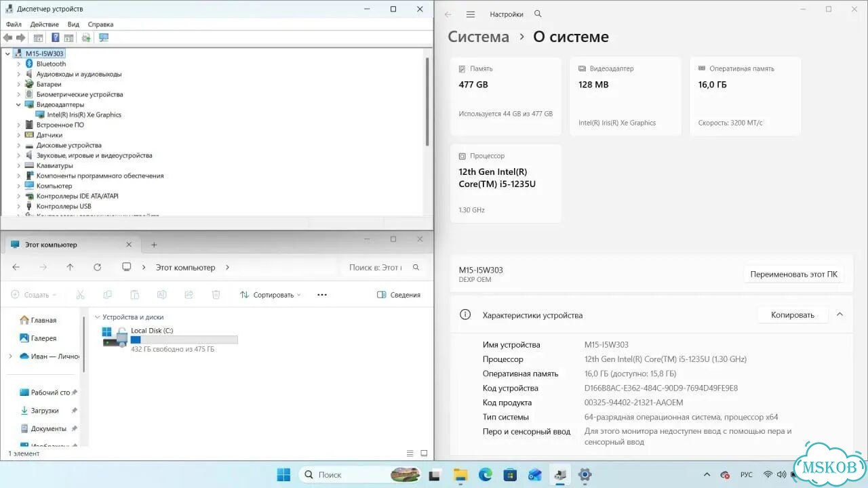Switch input language via РУС indicator
Viewport: 868px width, 488px height.
[746, 474]
